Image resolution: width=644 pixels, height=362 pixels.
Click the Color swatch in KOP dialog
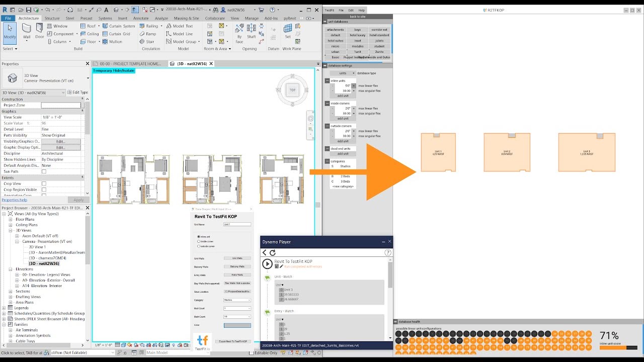click(x=237, y=325)
